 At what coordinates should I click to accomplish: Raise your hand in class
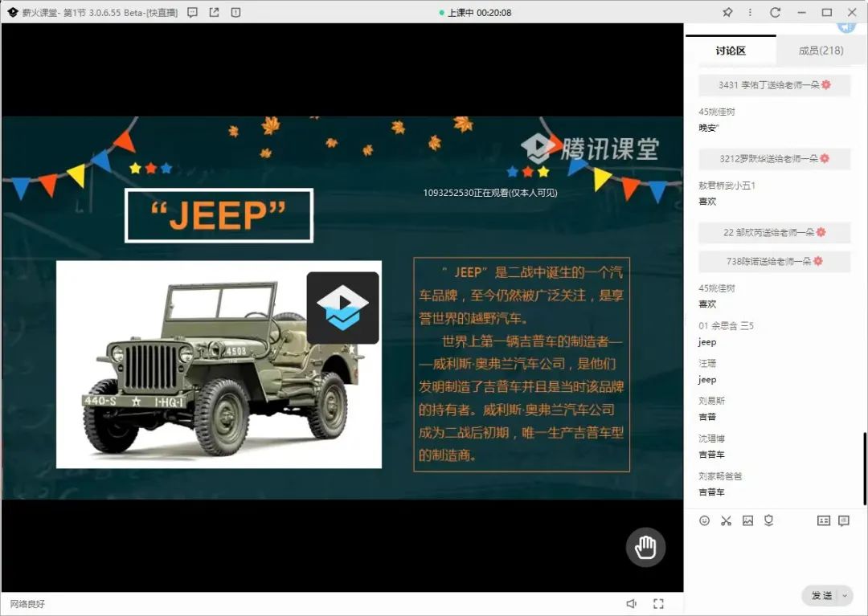click(645, 548)
